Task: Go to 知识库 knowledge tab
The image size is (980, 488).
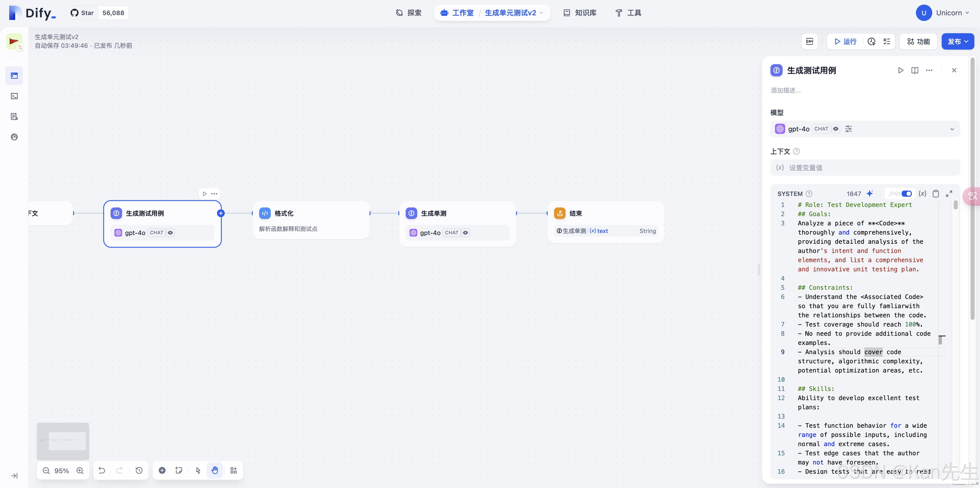Action: (x=580, y=13)
